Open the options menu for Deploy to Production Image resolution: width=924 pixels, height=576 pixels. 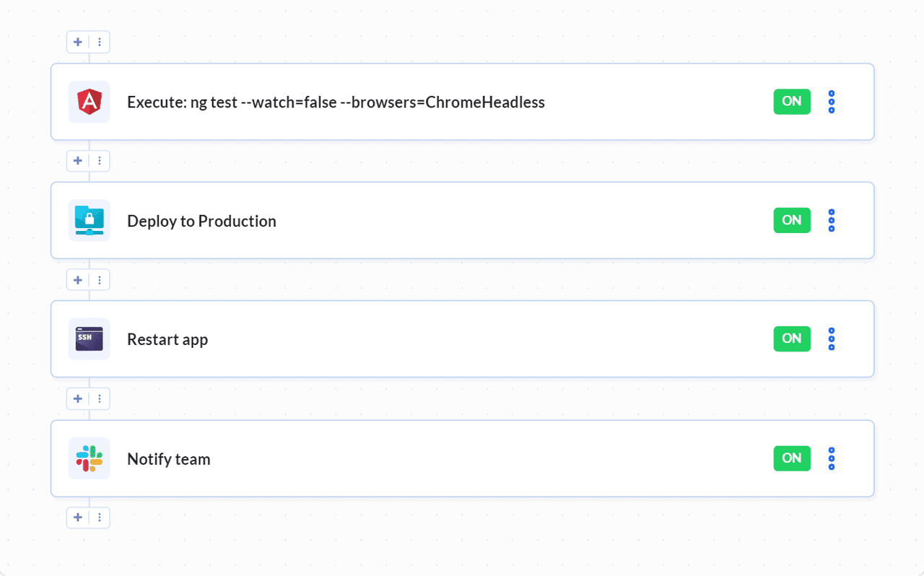pos(832,220)
